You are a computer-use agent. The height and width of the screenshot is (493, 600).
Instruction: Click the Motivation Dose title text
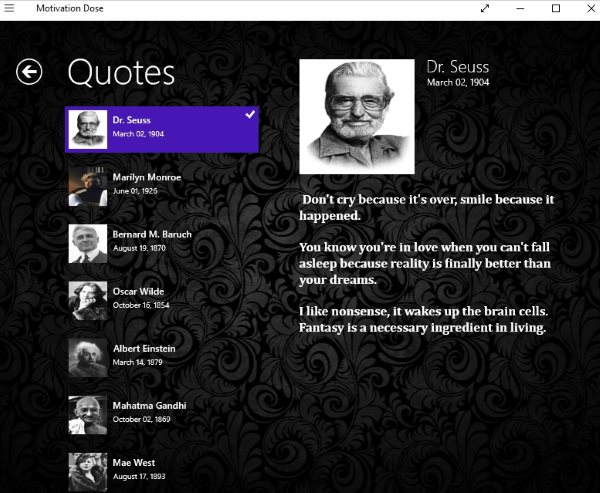70,8
